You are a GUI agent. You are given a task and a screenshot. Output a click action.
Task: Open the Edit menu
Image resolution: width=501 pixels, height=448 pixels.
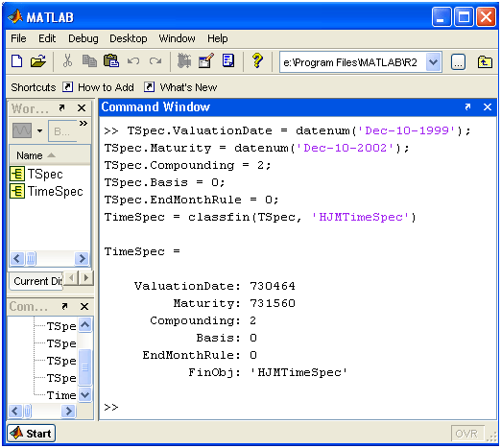pos(47,38)
